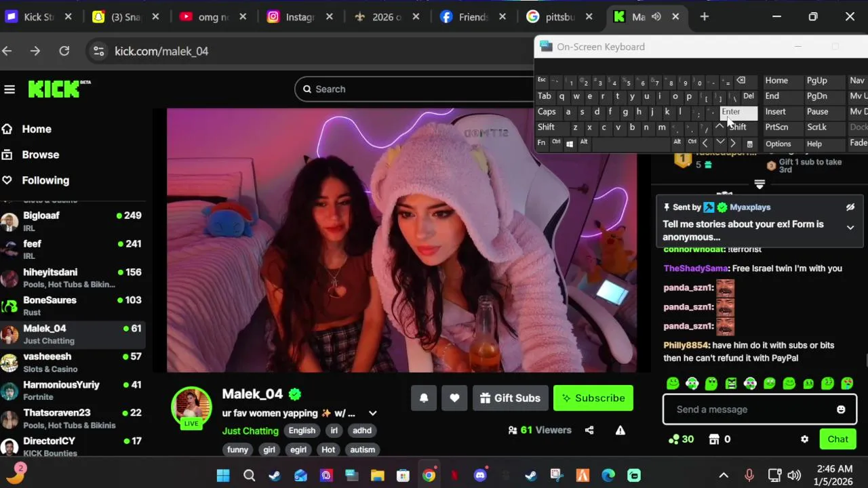Open the Kick hamburger sidebar menu
Viewport: 868px width, 488px height.
tap(9, 89)
